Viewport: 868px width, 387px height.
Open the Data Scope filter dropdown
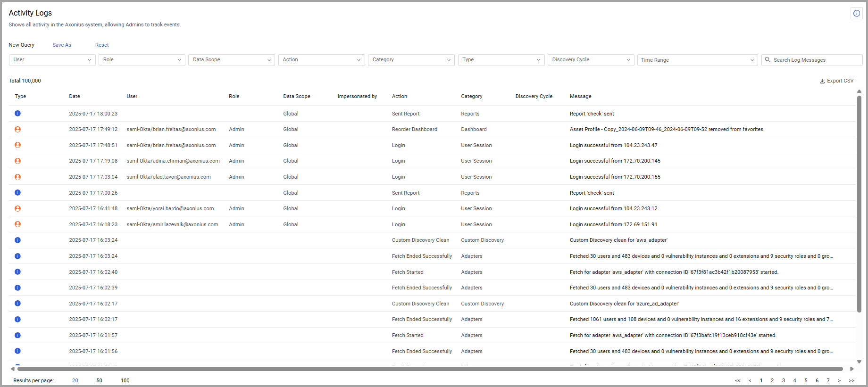point(231,60)
